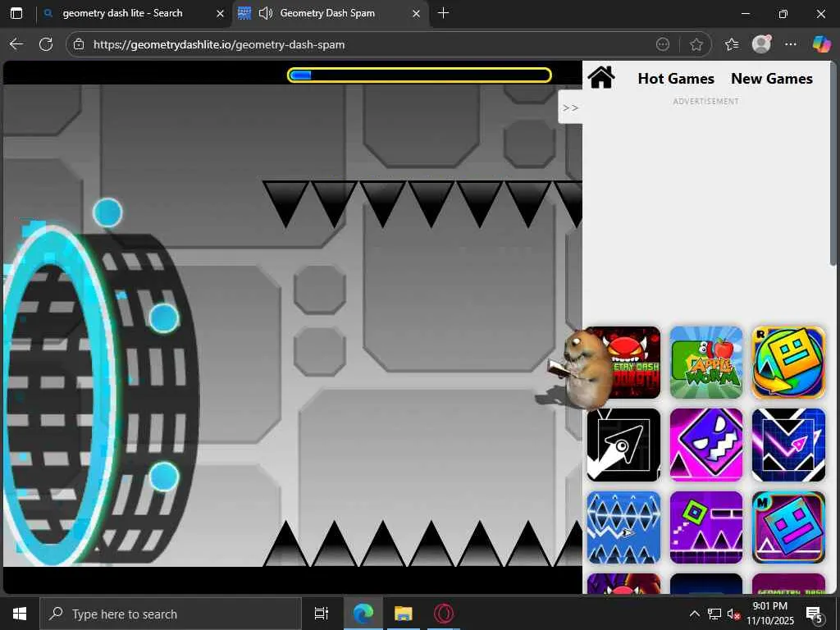This screenshot has height=630, width=840.
Task: Open Task View from the taskbar
Action: pyautogui.click(x=321, y=614)
